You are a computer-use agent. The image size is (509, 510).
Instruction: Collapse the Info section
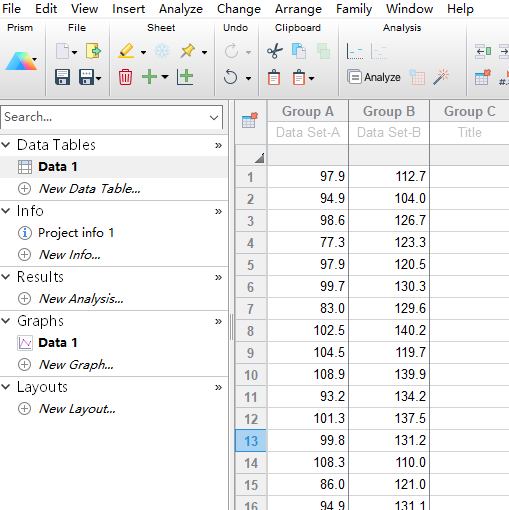[x=6, y=211]
